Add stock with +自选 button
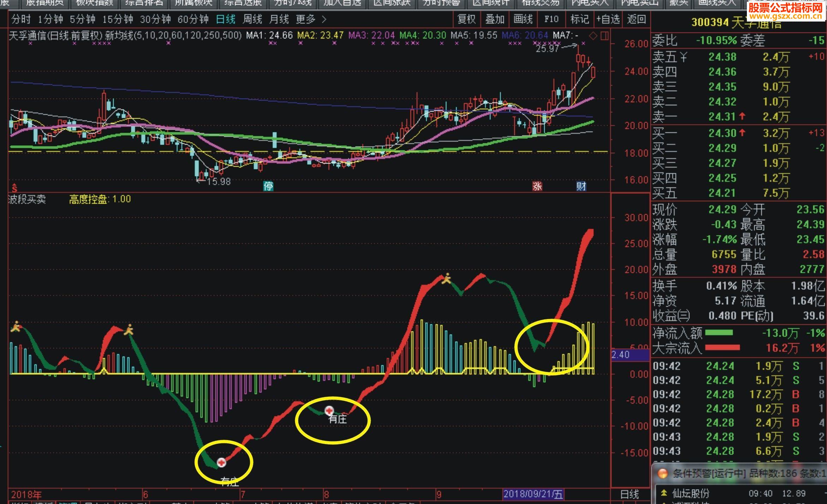The width and height of the screenshot is (827, 504). click(608, 19)
